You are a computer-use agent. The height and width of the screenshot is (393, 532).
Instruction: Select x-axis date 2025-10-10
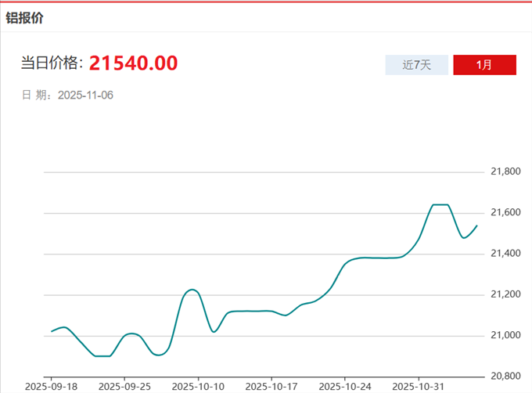point(197,386)
